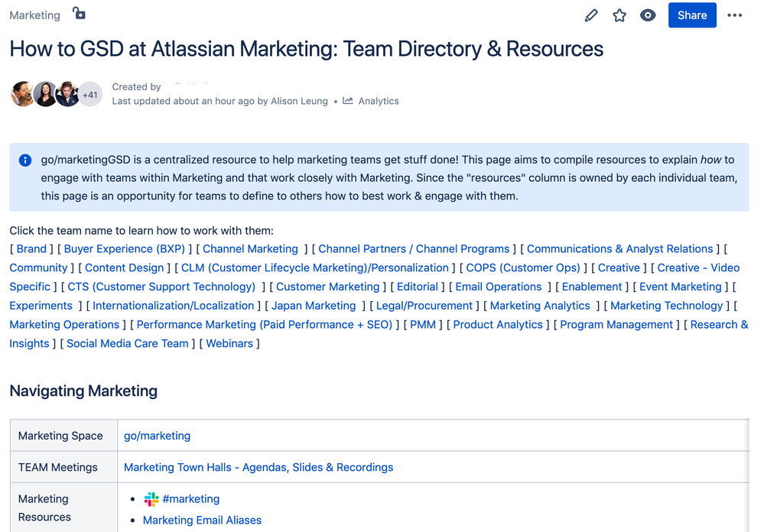Image resolution: width=764 pixels, height=532 pixels.
Task: Open the go/marketing link
Action: [157, 436]
